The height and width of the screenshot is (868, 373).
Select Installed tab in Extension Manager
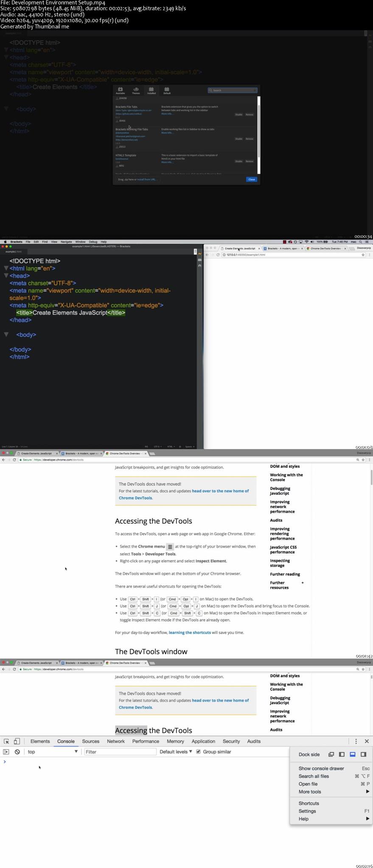(151, 91)
